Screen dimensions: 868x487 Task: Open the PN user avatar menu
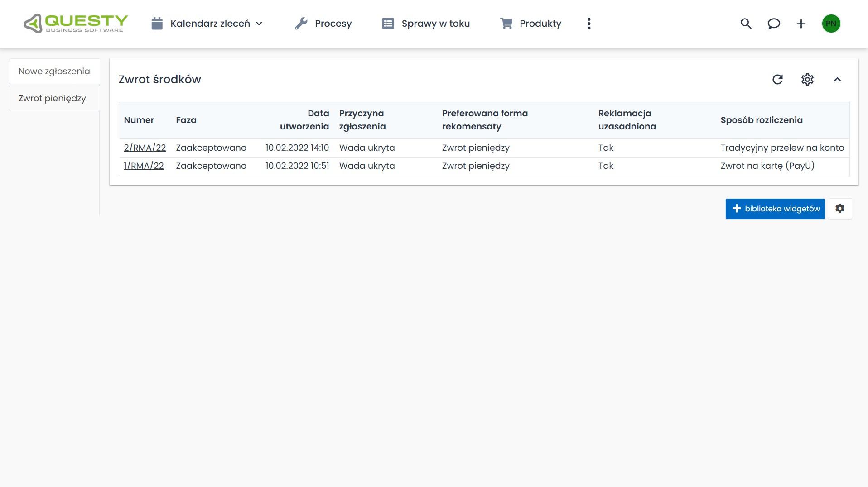tap(831, 24)
